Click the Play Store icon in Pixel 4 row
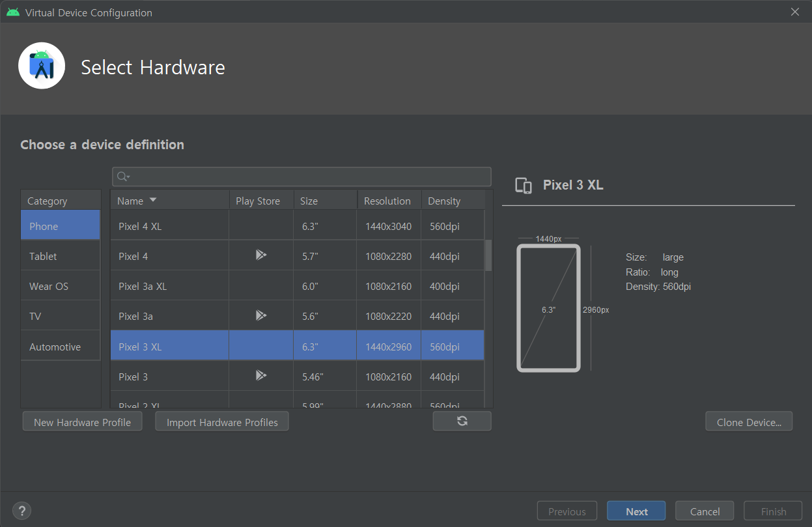Viewport: 812px width, 527px height. (261, 255)
